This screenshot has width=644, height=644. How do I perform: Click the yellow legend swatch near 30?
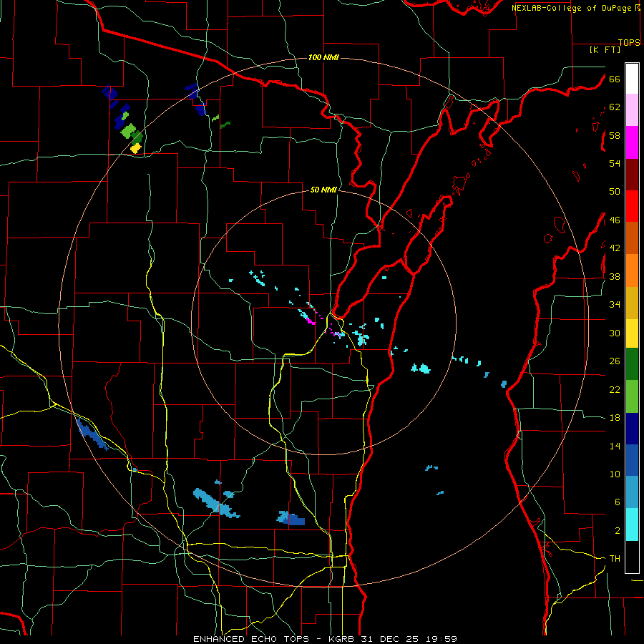632,333
